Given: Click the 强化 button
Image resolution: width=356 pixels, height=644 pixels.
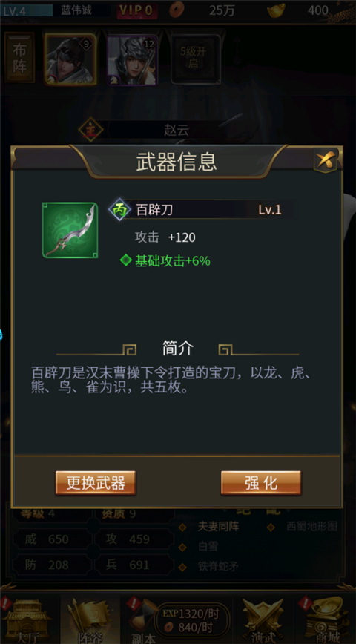Looking at the screenshot, I should pos(261,483).
